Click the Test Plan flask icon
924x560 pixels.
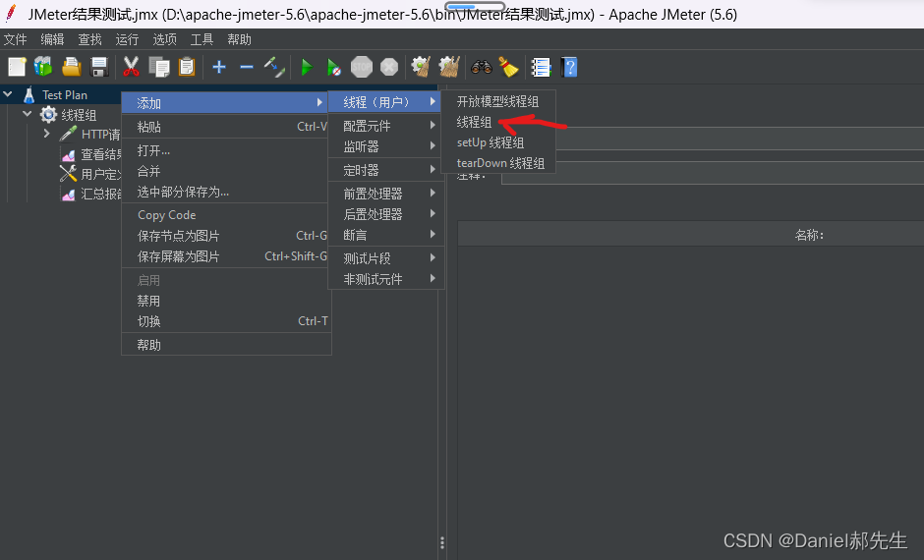click(x=29, y=94)
